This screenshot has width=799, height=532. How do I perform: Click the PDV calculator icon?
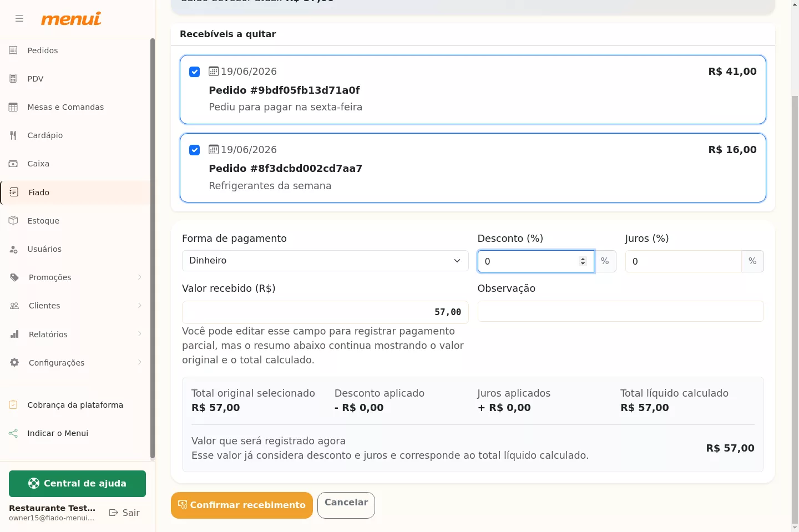point(13,79)
